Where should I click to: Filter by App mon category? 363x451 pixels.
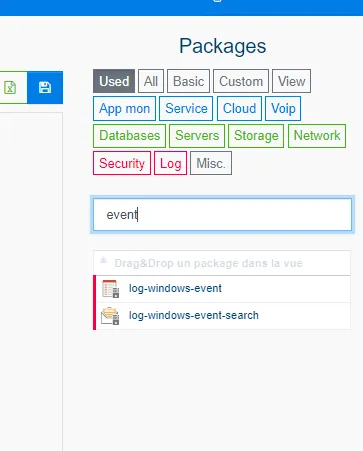tap(124, 108)
